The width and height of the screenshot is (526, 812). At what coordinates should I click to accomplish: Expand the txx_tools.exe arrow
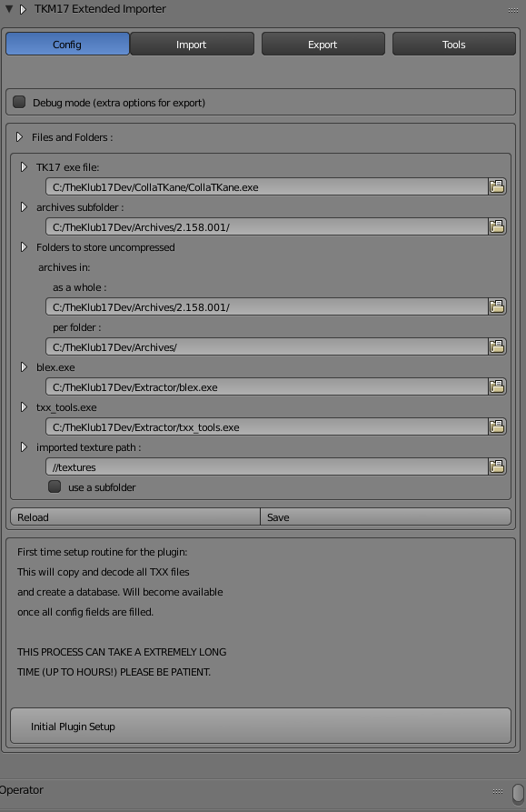(24, 406)
